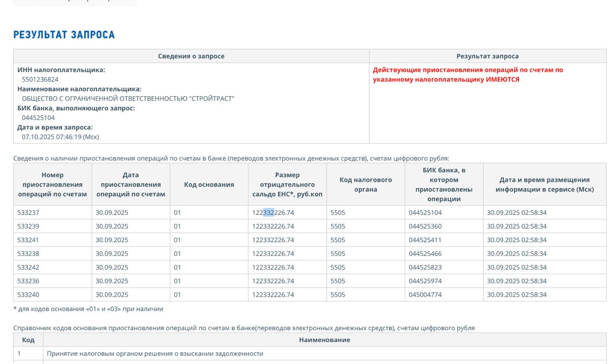The width and height of the screenshot is (613, 364).
Task: Click the ИНН value 5501236824
Action: coord(40,79)
